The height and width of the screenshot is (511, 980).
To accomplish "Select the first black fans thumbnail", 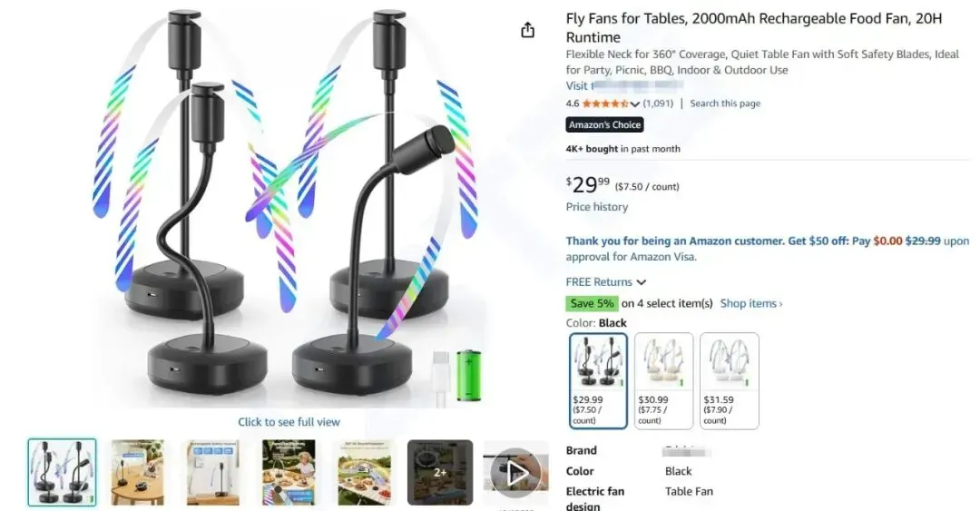I will [62, 473].
